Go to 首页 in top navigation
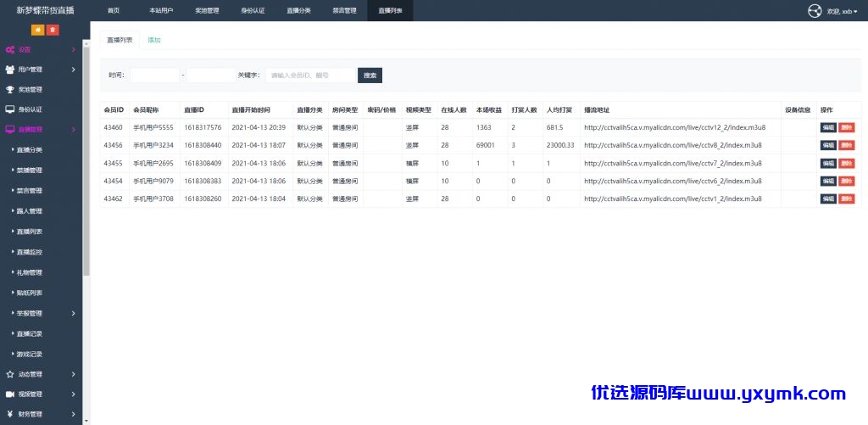The image size is (868, 425). 113,10
